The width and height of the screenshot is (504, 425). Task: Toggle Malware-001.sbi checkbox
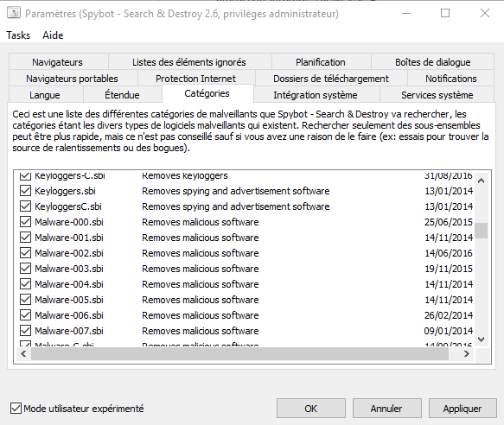25,238
